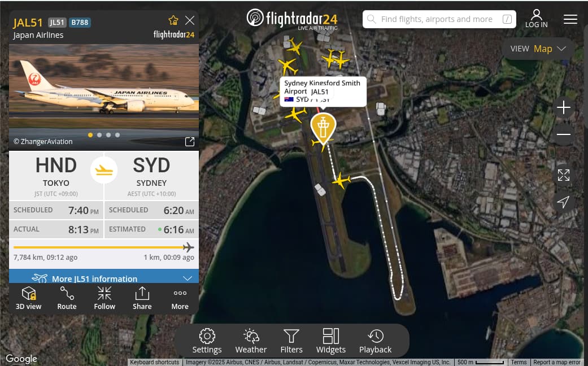Open the Widgets panel
This screenshot has width=588, height=366.
[330, 341]
